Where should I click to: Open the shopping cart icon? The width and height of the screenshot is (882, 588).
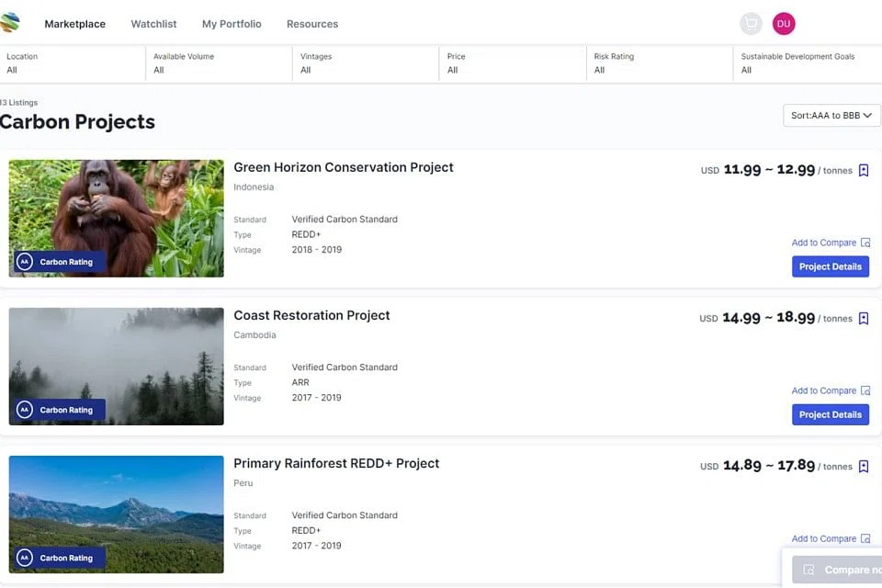tap(751, 24)
